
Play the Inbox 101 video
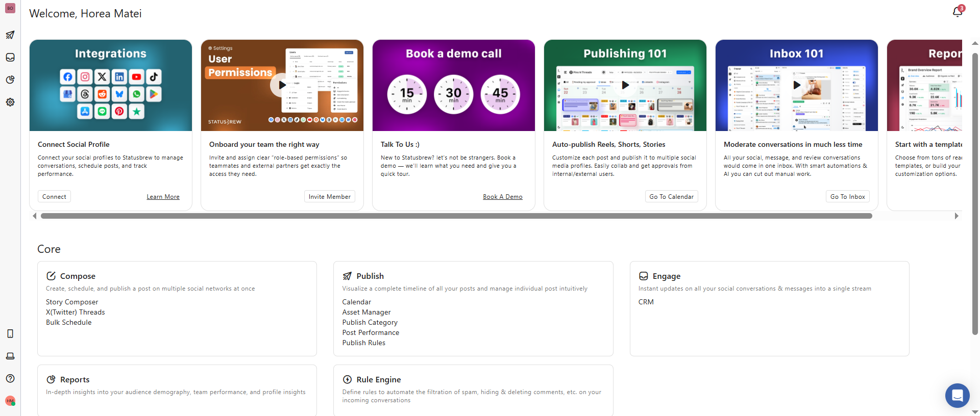coord(797,85)
